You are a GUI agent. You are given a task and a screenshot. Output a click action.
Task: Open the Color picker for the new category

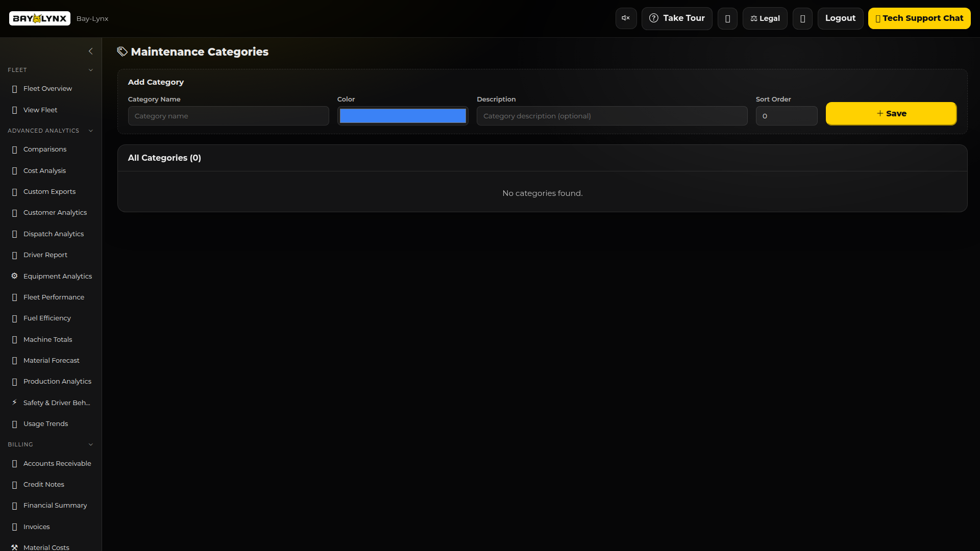click(x=402, y=116)
